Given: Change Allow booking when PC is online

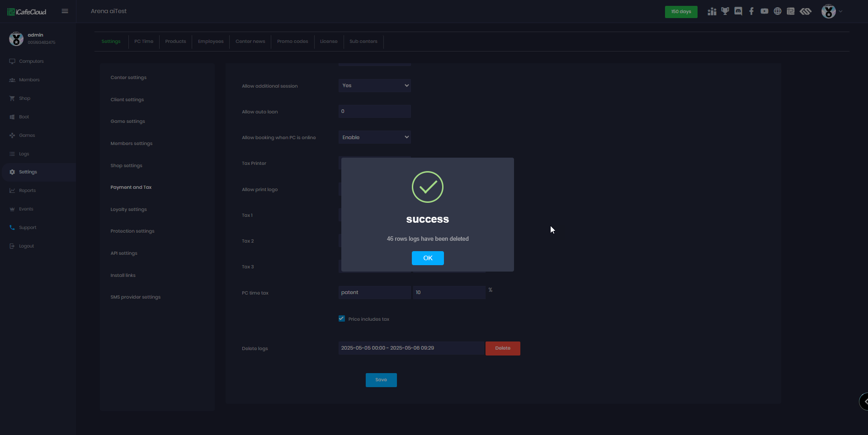Looking at the screenshot, I should click(374, 137).
